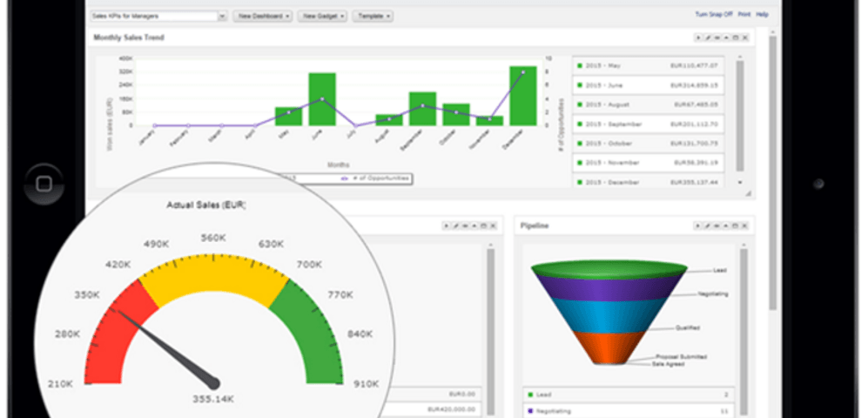Click the orange Proposal Submitted funnel segment

[609, 347]
